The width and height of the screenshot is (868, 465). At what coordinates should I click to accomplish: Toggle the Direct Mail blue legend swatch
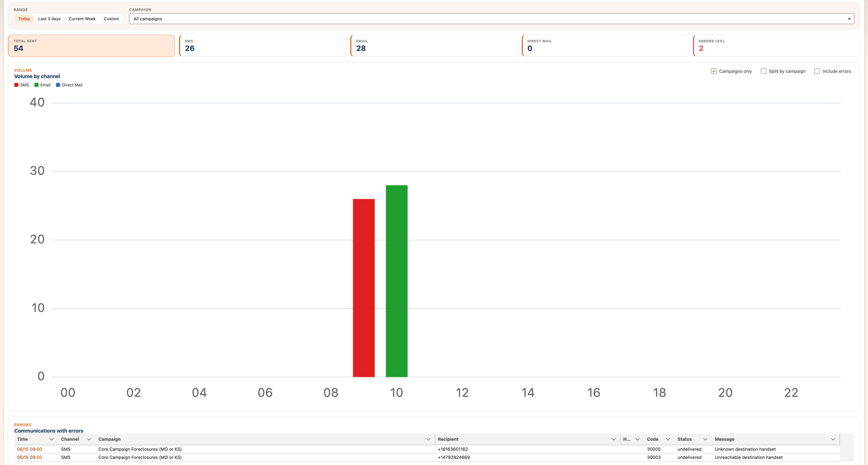point(58,85)
